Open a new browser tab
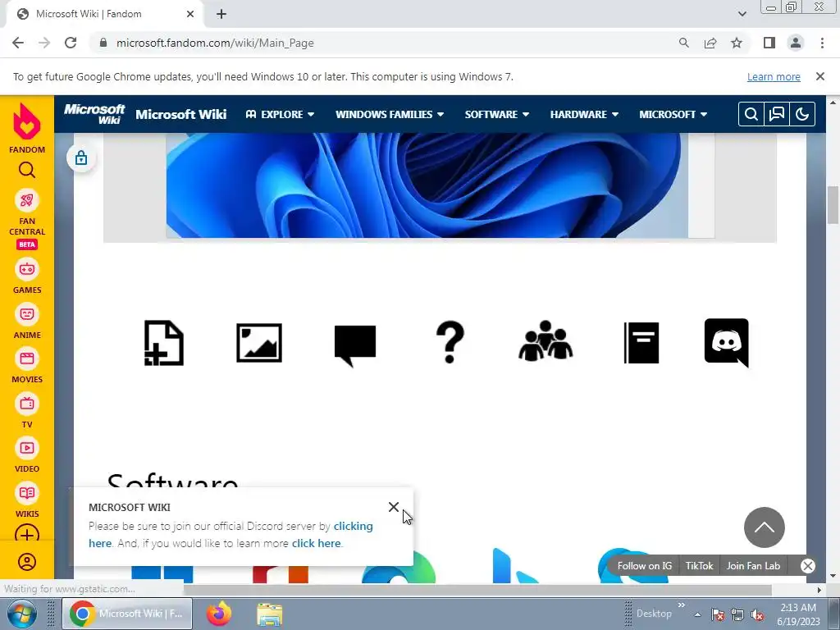The image size is (840, 630). click(x=221, y=15)
